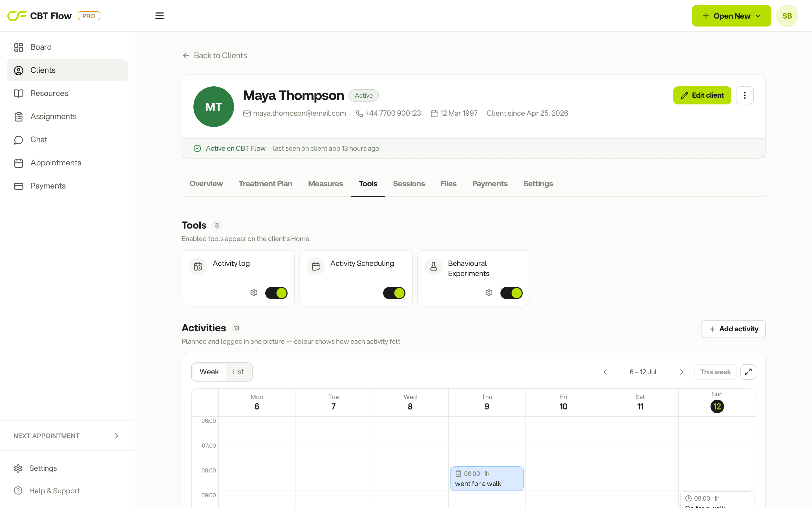This screenshot has height=508, width=812.
Task: Click maya.thompson@email.com address
Action: tap(299, 113)
